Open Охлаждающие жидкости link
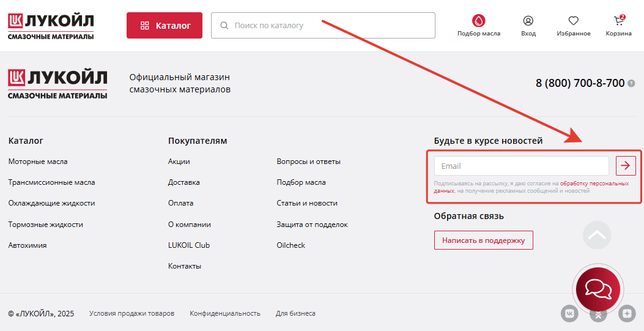The height and width of the screenshot is (331, 644). [x=51, y=203]
